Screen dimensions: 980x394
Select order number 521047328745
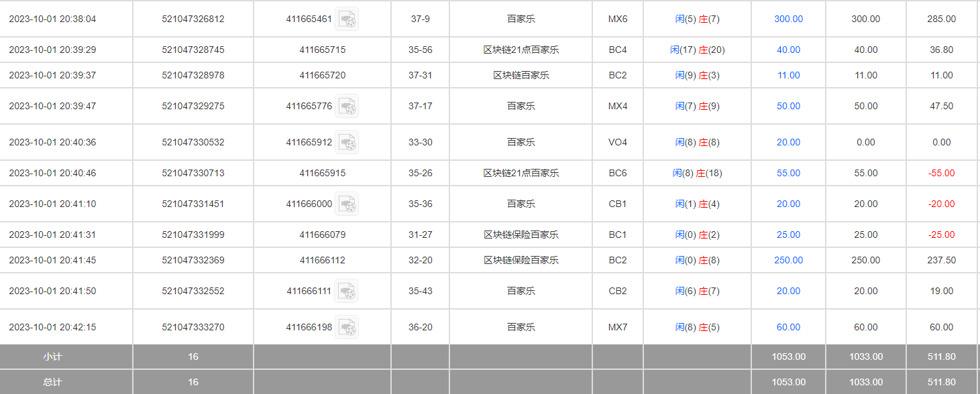pyautogui.click(x=193, y=50)
